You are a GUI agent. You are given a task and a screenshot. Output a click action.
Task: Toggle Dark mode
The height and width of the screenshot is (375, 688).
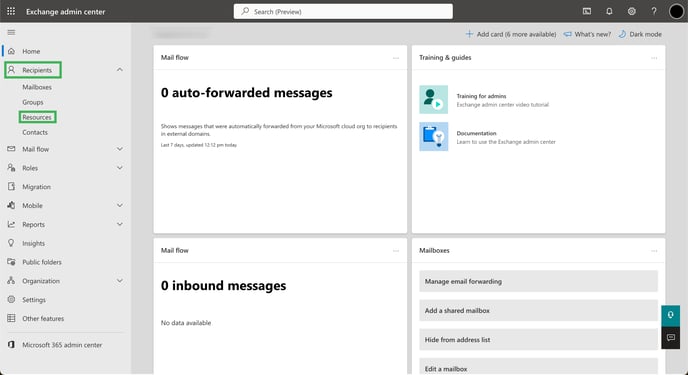[640, 34]
